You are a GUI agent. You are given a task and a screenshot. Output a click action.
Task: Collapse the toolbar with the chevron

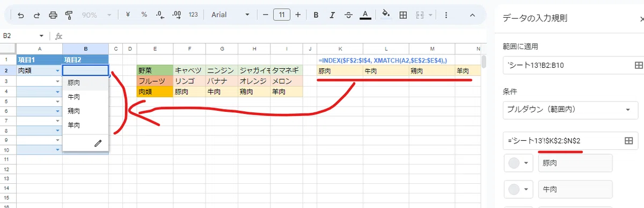(x=472, y=15)
